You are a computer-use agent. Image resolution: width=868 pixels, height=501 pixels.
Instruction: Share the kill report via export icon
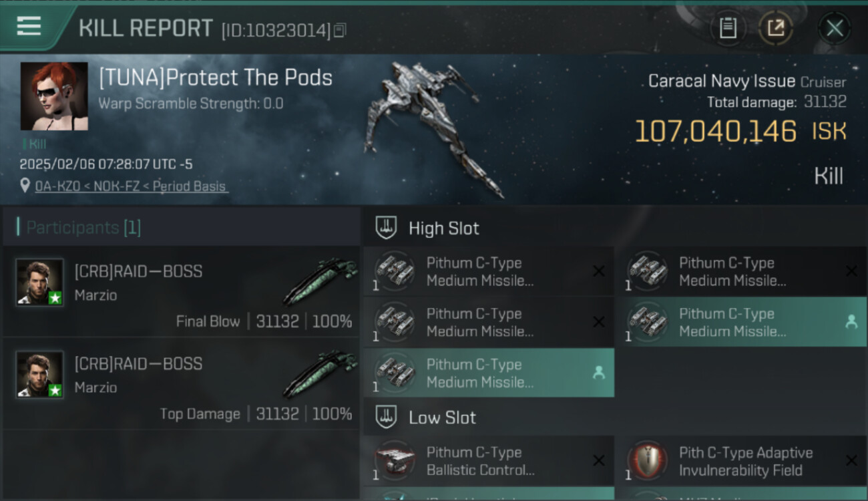(x=775, y=28)
